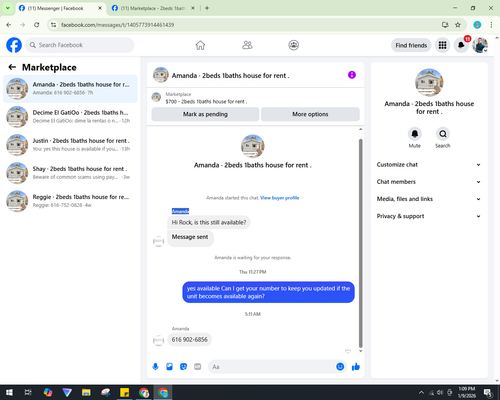500x400 pixels.
Task: Focus the Aa message input field
Action: click(272, 367)
